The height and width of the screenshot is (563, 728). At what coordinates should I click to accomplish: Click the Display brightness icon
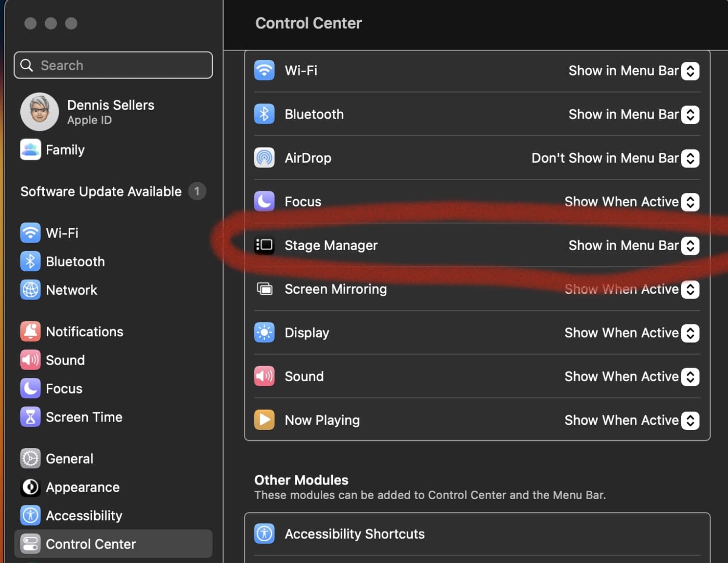pyautogui.click(x=264, y=332)
